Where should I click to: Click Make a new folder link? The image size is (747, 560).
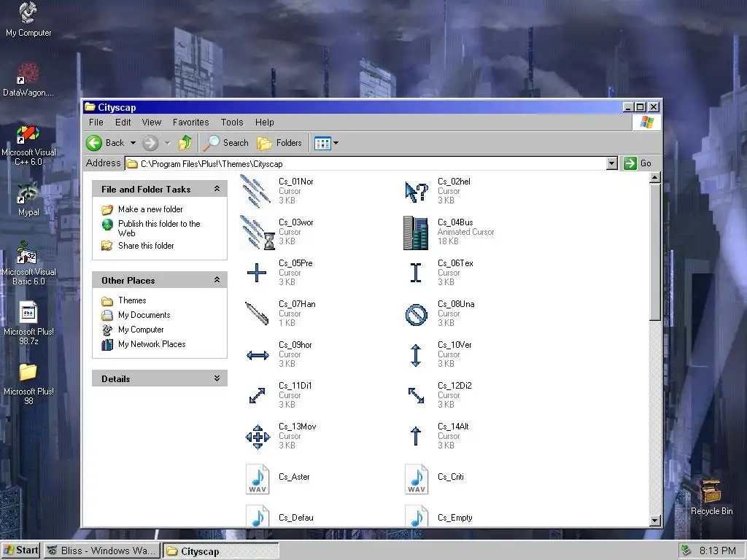pyautogui.click(x=150, y=209)
